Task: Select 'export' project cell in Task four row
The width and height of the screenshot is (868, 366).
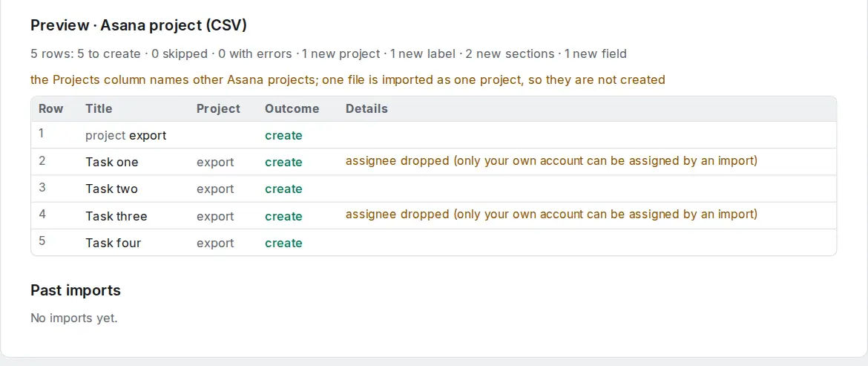Action: point(215,243)
